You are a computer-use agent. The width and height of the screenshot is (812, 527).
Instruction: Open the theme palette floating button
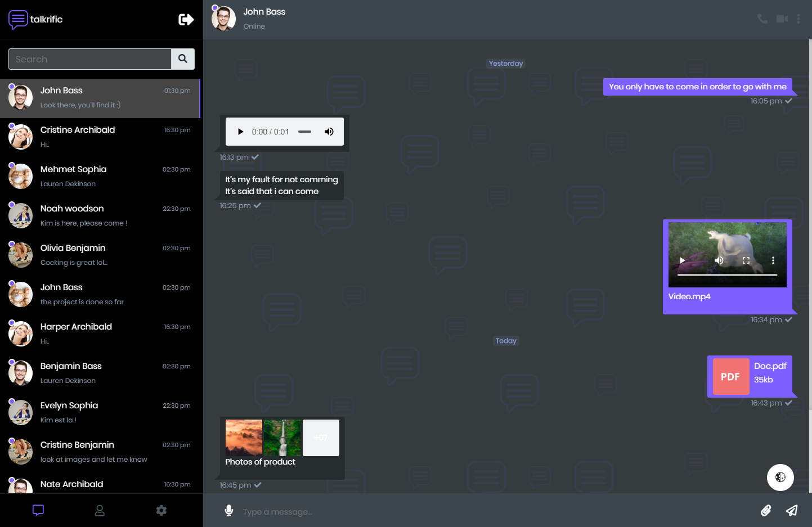(780, 478)
